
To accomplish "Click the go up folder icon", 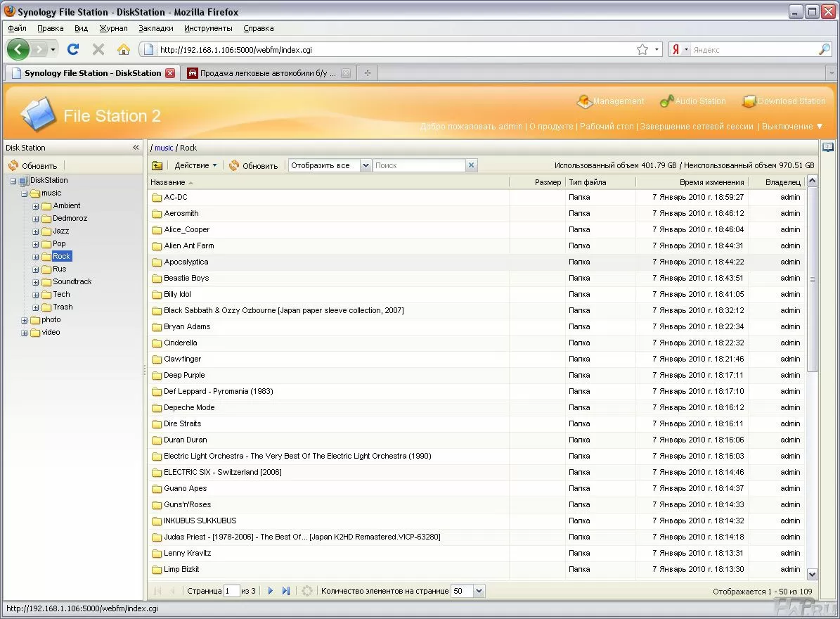I will [x=157, y=166].
